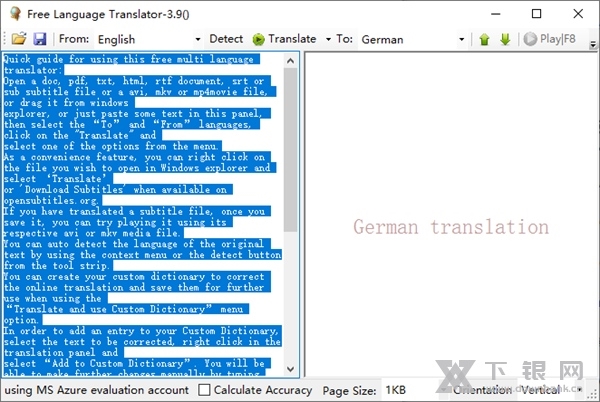Maximize the Free Language Translator window
Screen dimensions: 600x402
point(537,13)
